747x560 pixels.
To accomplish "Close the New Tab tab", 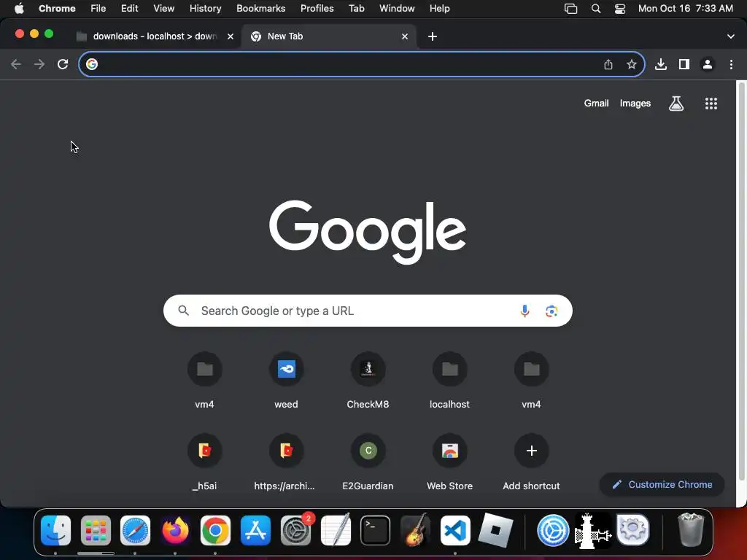I will pyautogui.click(x=405, y=36).
